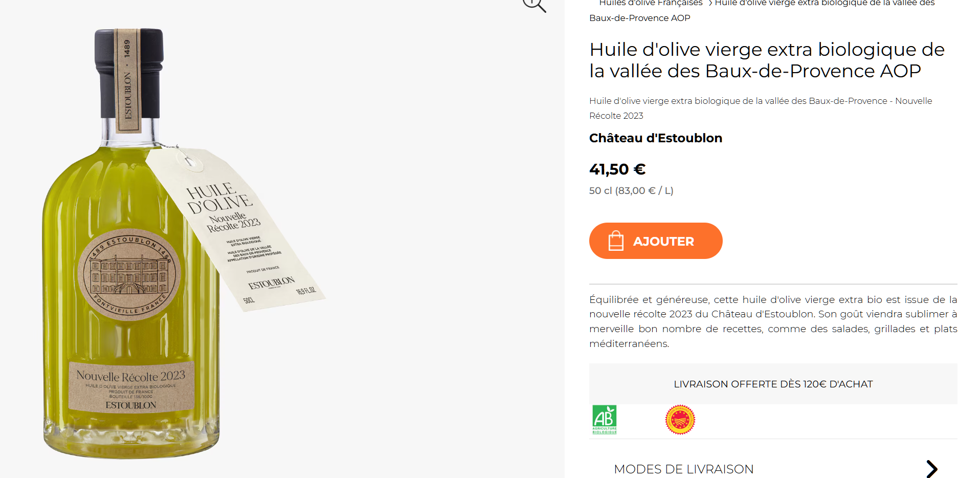The height and width of the screenshot is (478, 980).
Task: Click the product description paragraph
Action: point(773,321)
